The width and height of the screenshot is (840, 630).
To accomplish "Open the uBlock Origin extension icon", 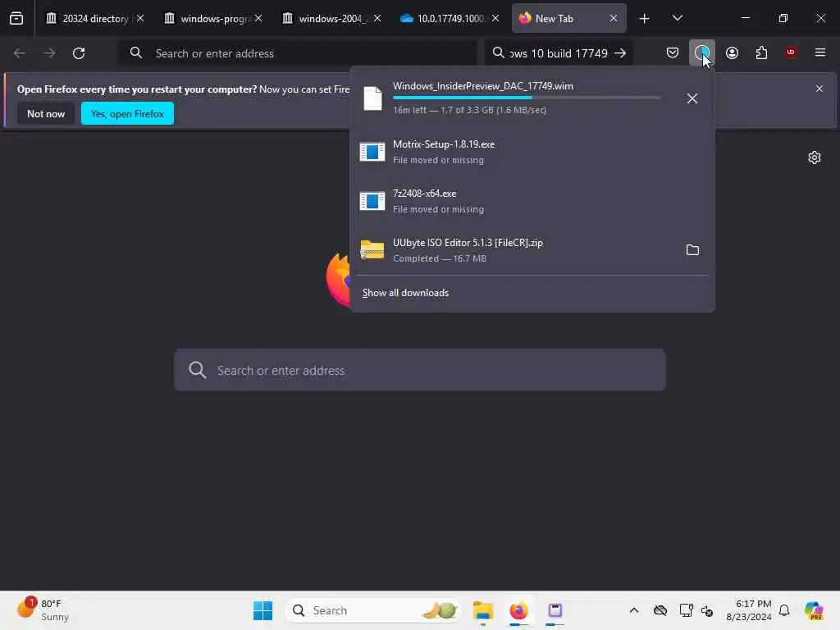I will pyautogui.click(x=791, y=52).
